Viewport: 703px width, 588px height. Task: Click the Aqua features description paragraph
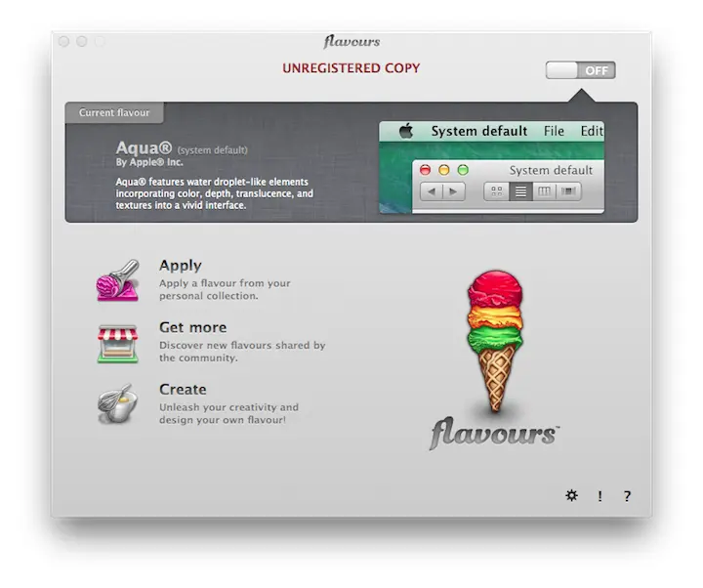click(x=214, y=193)
